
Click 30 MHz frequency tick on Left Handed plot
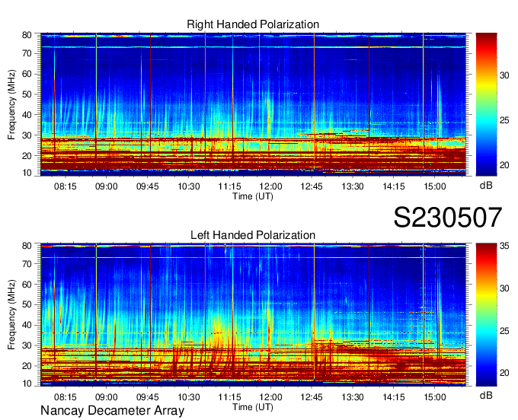pos(27,345)
